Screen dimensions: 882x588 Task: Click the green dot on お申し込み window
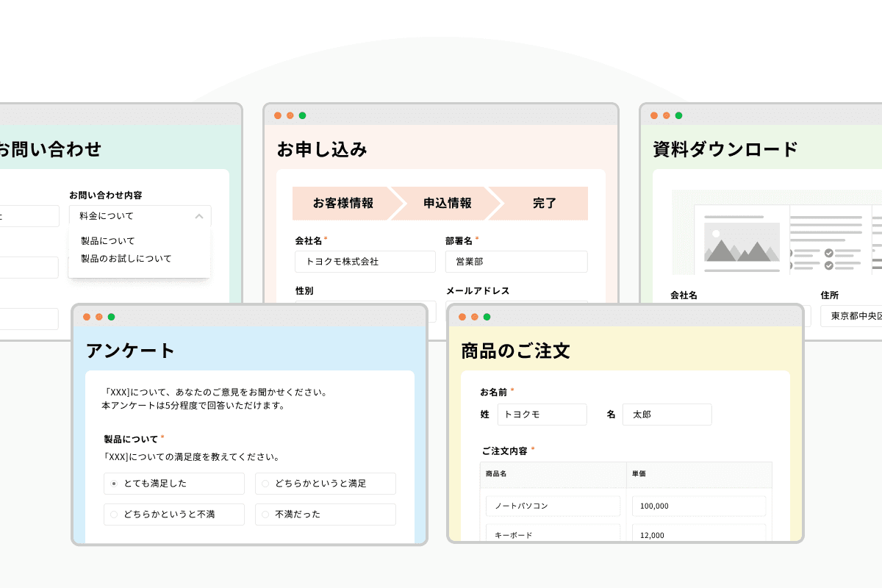point(302,115)
